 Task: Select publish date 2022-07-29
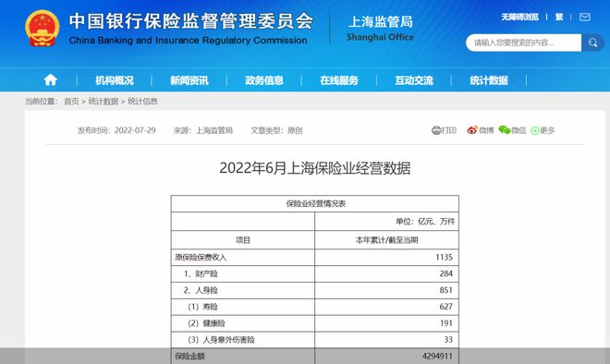(x=135, y=130)
